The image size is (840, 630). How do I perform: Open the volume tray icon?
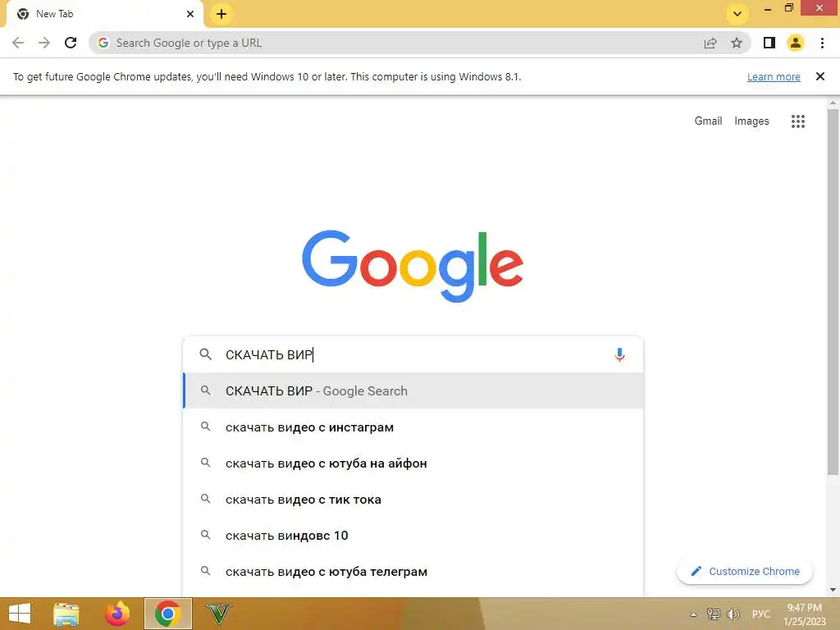coord(733,614)
